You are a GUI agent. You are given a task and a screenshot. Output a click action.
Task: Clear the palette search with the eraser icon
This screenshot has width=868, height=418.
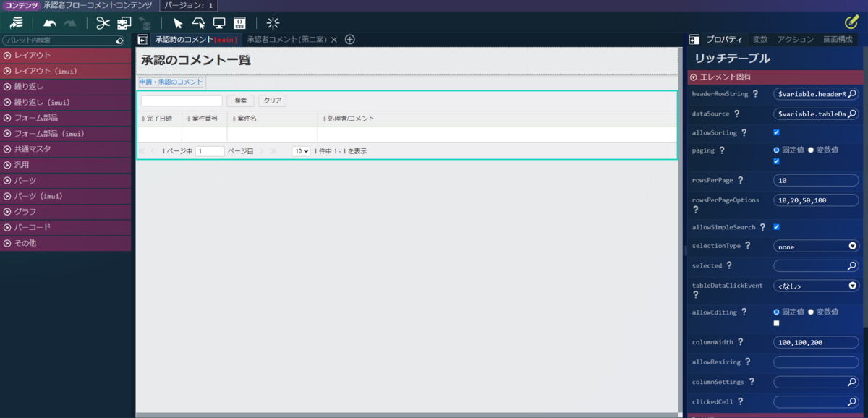pos(120,40)
